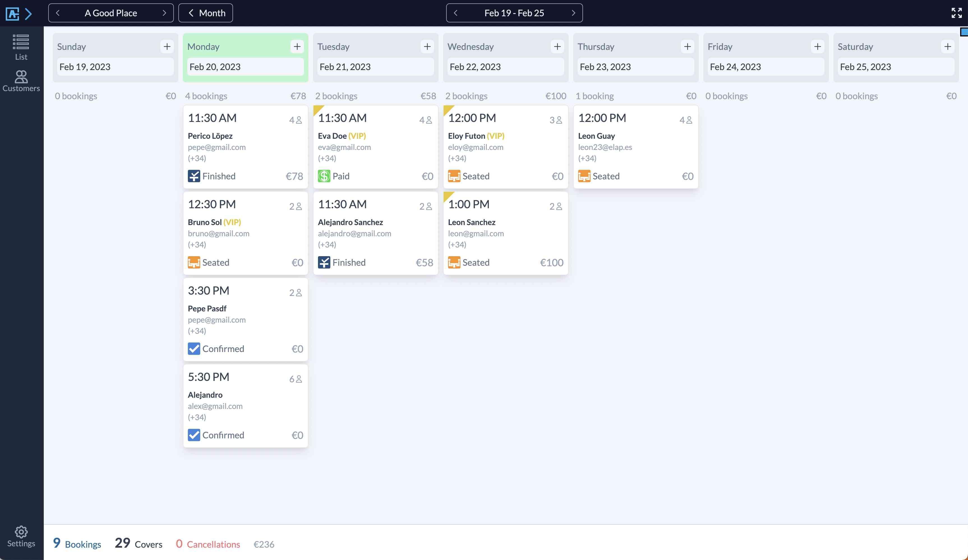
Task: Open Alejandro Sanchez booking name
Action: pyautogui.click(x=350, y=222)
